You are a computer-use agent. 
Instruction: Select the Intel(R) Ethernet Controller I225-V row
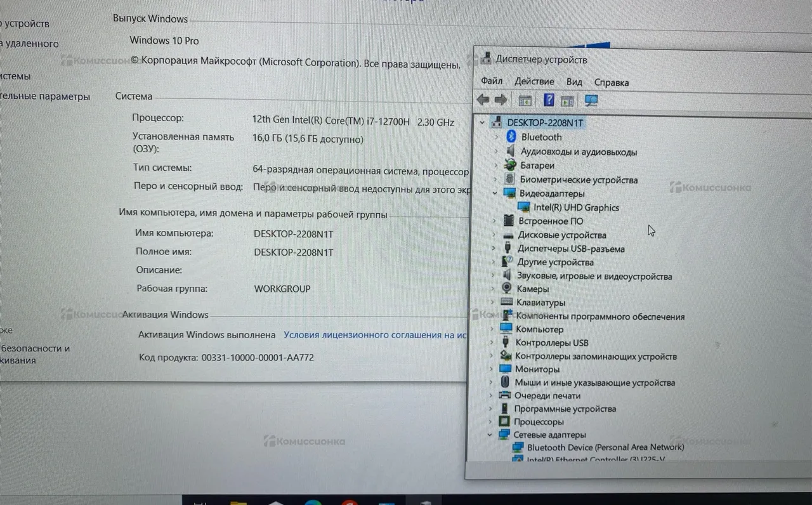click(x=596, y=459)
